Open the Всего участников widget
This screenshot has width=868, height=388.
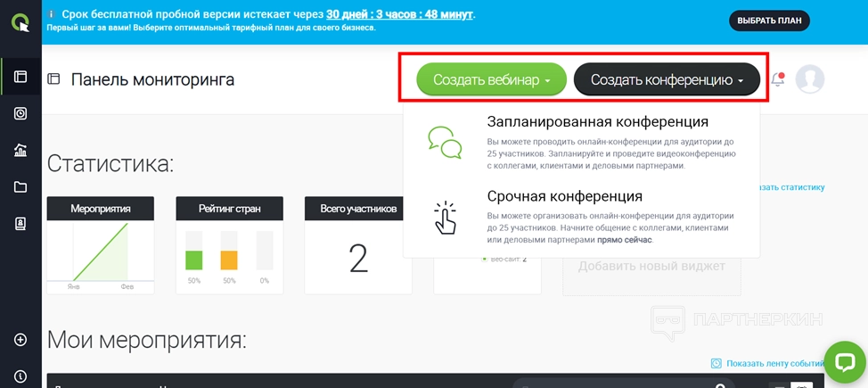tap(358, 245)
